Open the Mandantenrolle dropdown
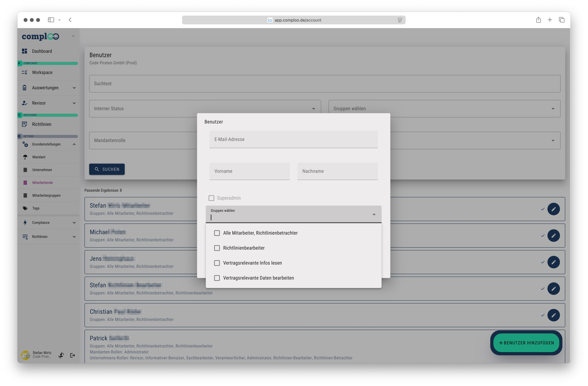The height and width of the screenshot is (386, 588). pos(143,140)
